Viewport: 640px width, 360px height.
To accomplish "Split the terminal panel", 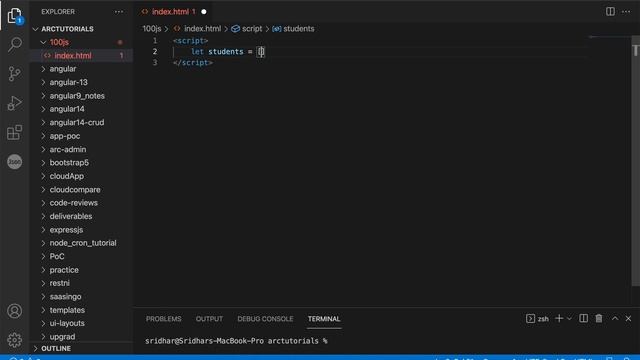I will click(x=584, y=318).
